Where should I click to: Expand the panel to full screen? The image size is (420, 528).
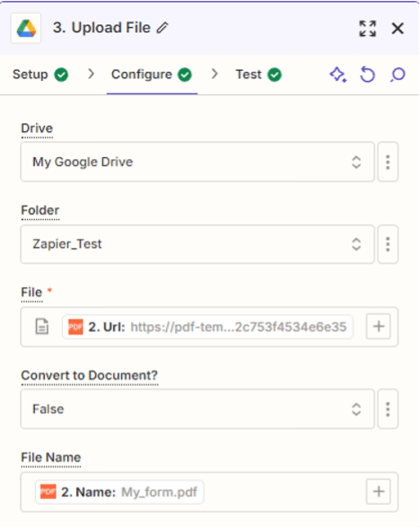tap(368, 29)
